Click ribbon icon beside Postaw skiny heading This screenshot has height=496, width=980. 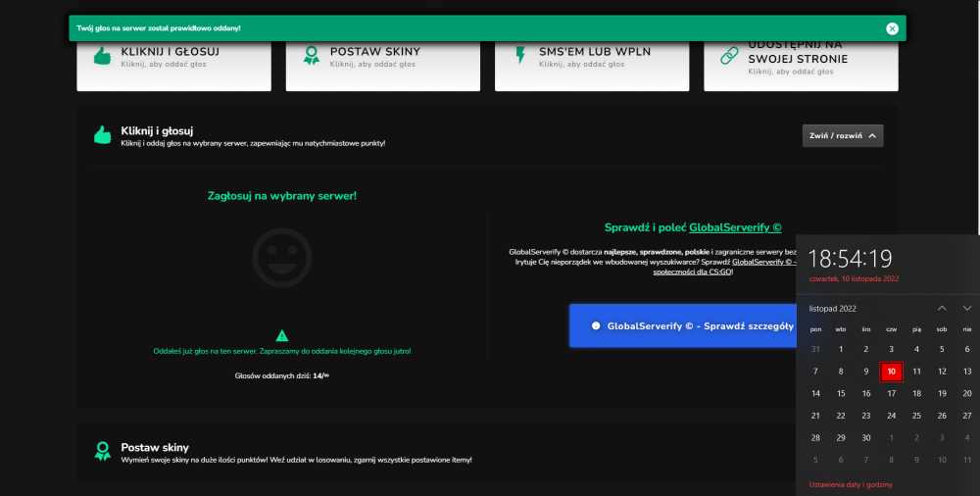tap(103, 451)
